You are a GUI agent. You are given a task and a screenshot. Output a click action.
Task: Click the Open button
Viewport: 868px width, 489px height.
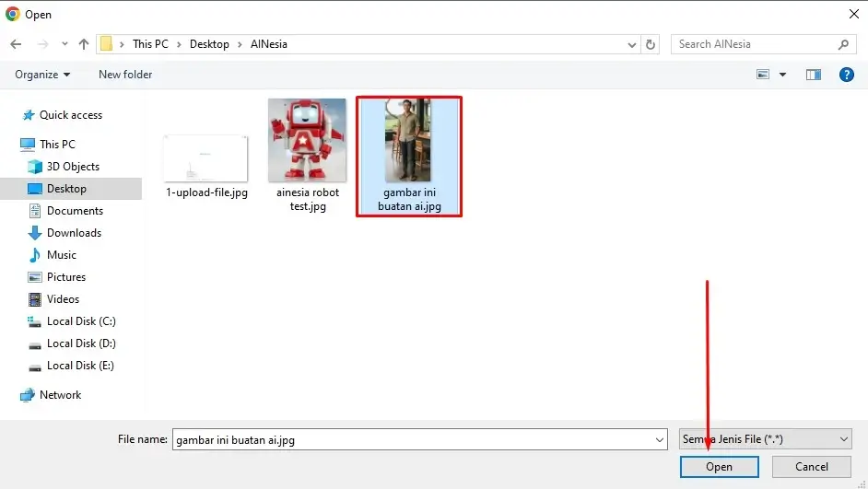[719, 467]
